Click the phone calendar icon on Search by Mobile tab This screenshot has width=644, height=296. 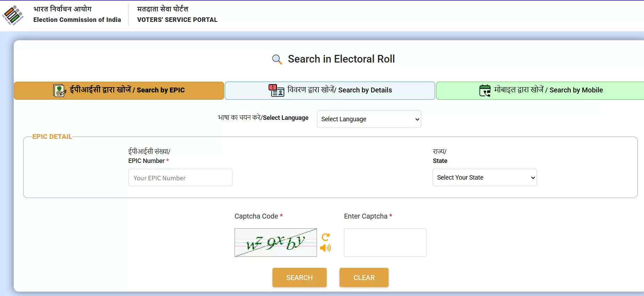click(484, 90)
